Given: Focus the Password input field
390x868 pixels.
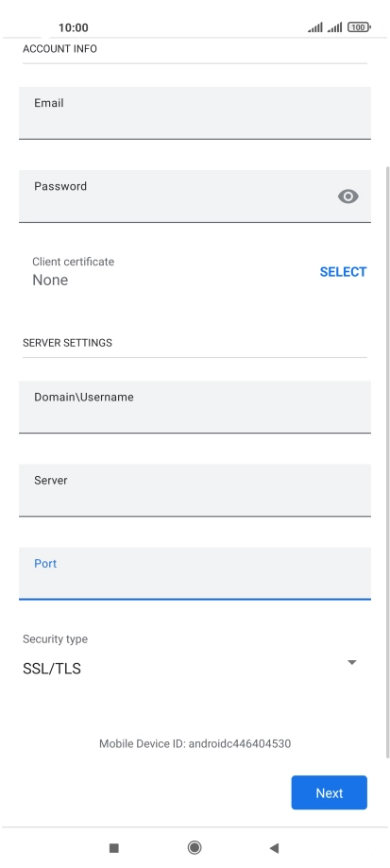Looking at the screenshot, I should (x=195, y=196).
